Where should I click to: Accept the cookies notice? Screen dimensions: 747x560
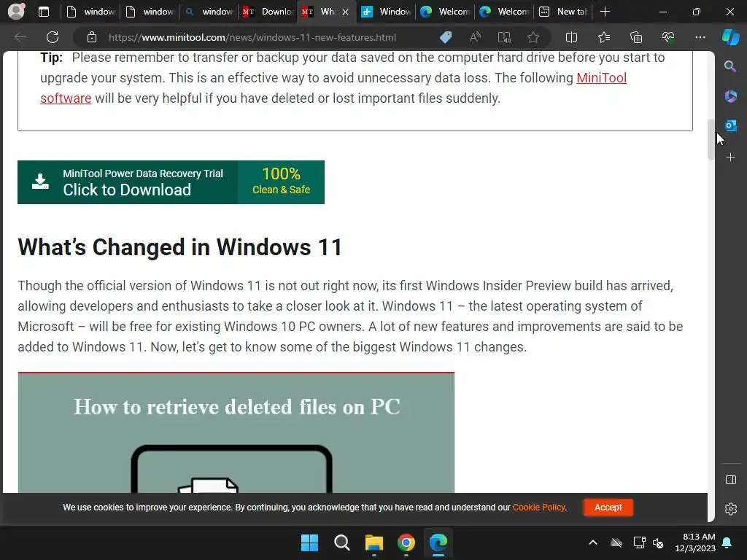(608, 507)
